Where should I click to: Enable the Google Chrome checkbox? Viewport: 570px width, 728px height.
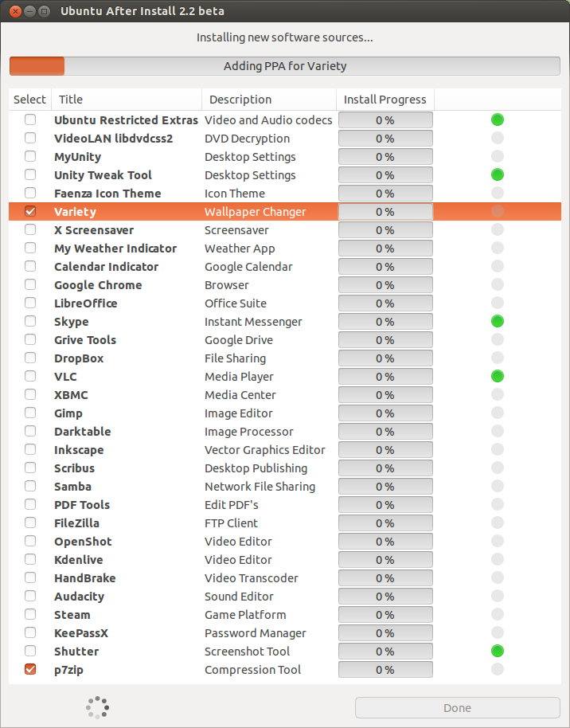tap(30, 285)
